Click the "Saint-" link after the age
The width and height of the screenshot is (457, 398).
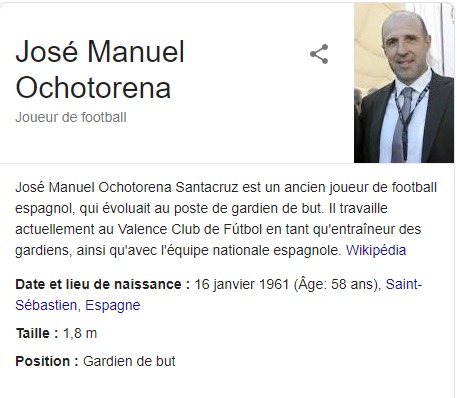tap(404, 284)
